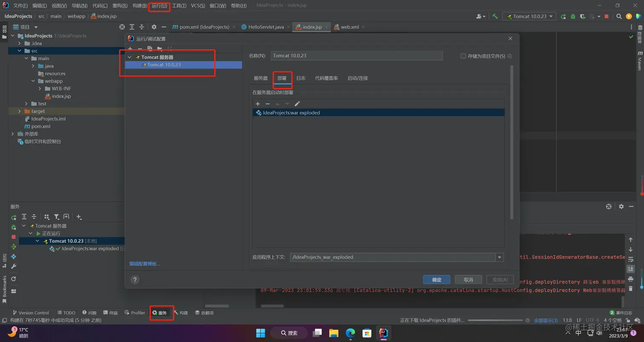The image size is (644, 342).
Task: Toggle the 存储为项目文件 checkbox
Action: (463, 56)
